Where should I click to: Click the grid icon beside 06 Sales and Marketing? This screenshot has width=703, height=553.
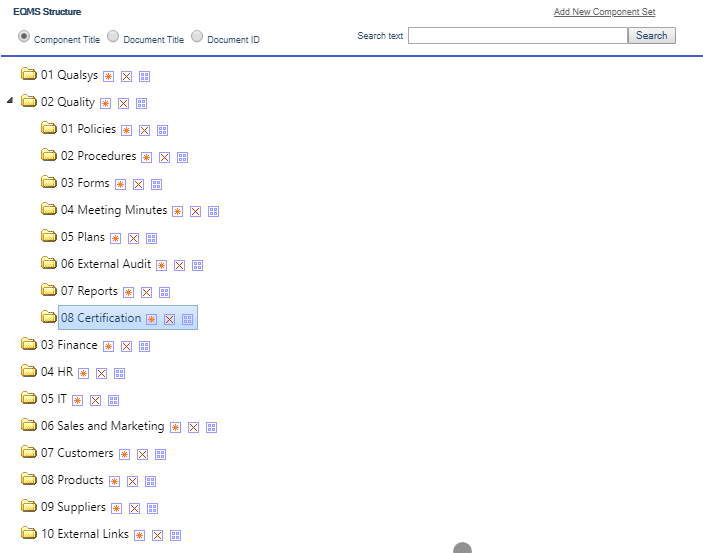[212, 427]
